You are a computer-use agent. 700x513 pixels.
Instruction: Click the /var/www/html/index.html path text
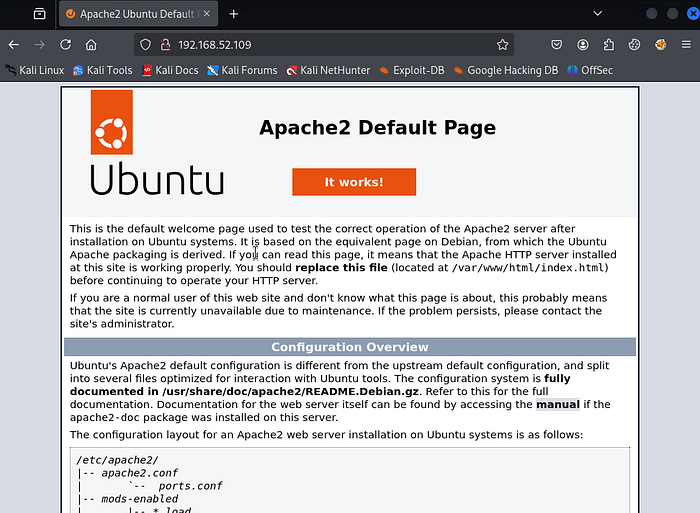[528, 268]
